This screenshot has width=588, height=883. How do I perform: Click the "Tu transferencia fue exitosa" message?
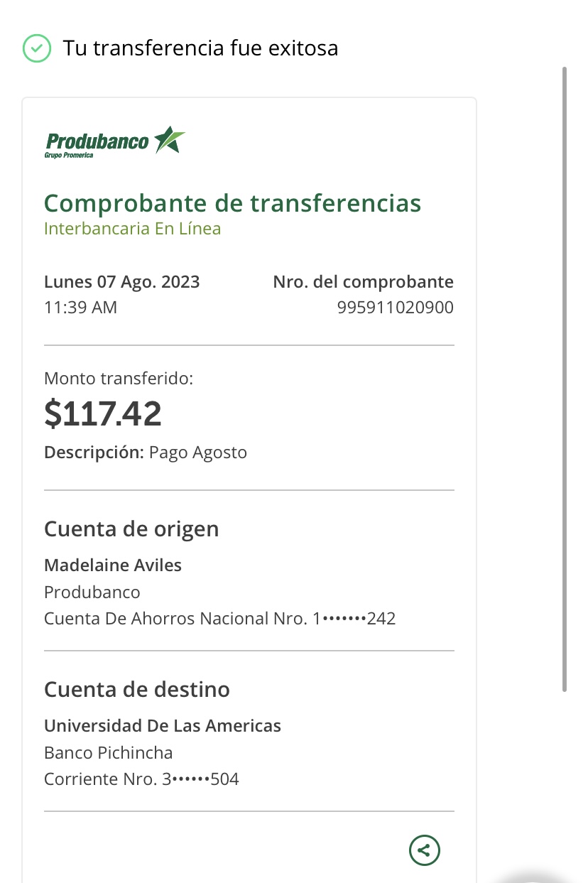pos(200,48)
